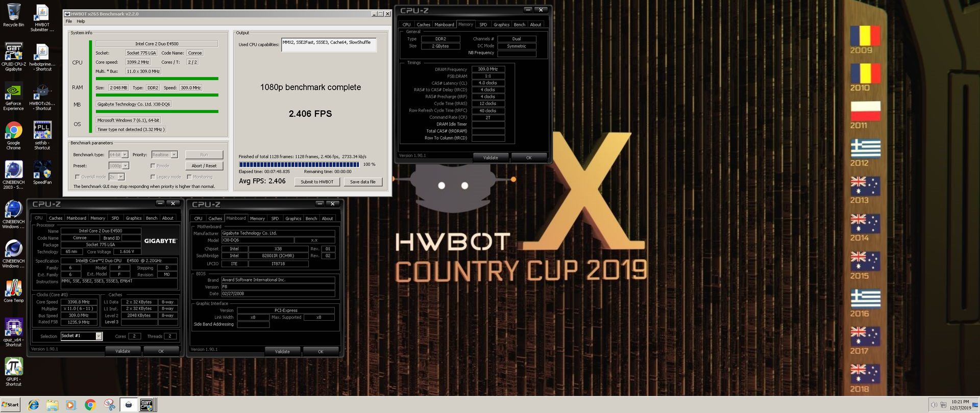Click the DRAM Frequency 309.0 MHz value
Image resolution: width=980 pixels, height=413 pixels.
488,69
